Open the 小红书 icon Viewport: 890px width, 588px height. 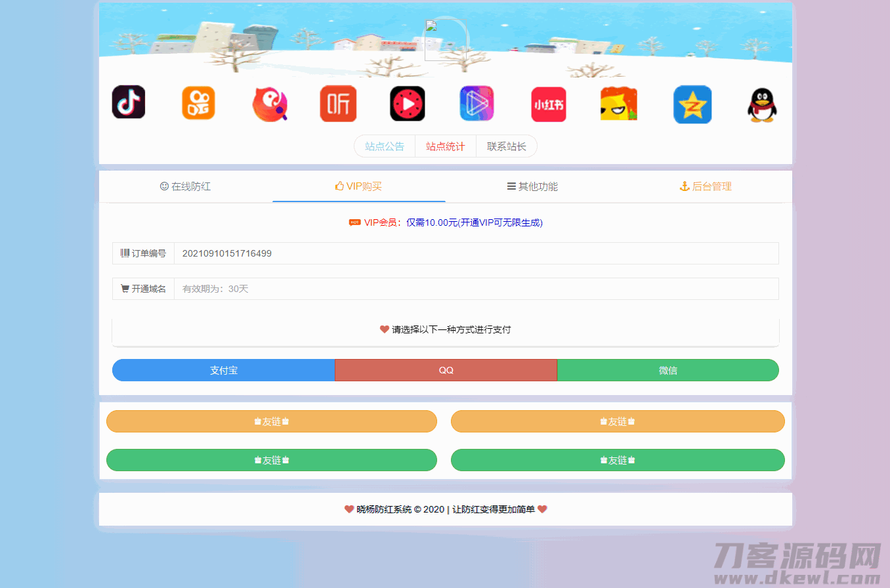point(549,104)
